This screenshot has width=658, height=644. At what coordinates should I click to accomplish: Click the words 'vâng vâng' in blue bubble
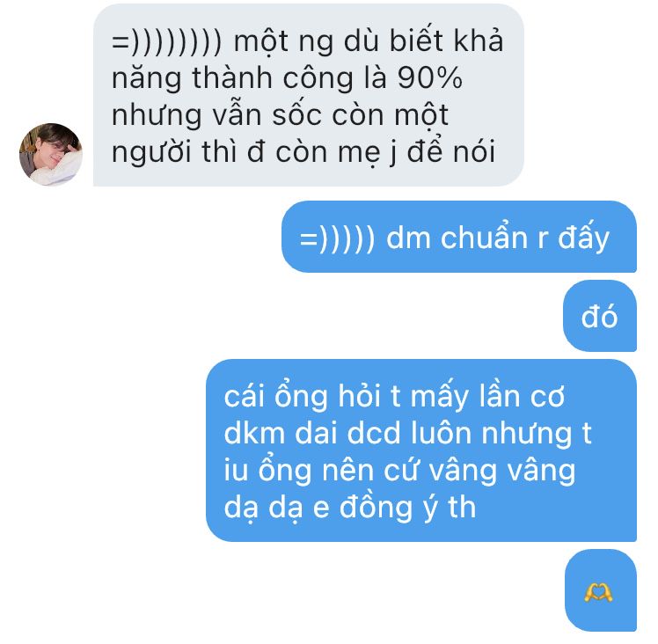(502, 471)
